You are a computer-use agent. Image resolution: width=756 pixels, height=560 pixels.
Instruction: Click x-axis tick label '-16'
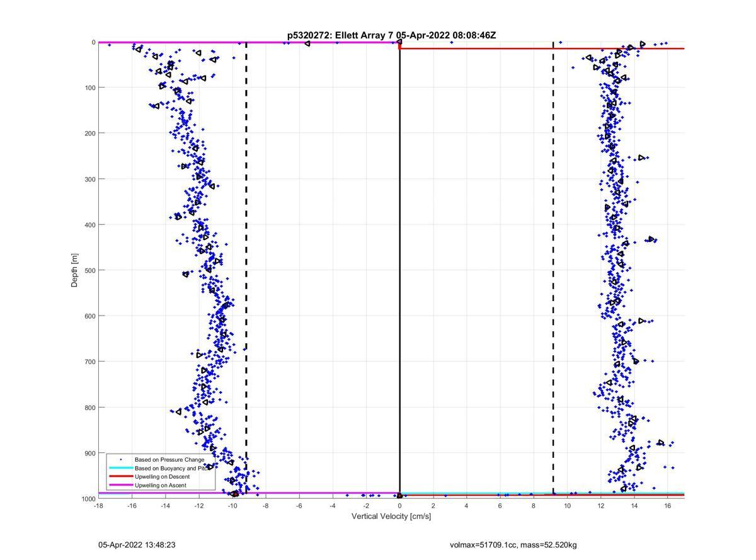pyautogui.click(x=132, y=505)
